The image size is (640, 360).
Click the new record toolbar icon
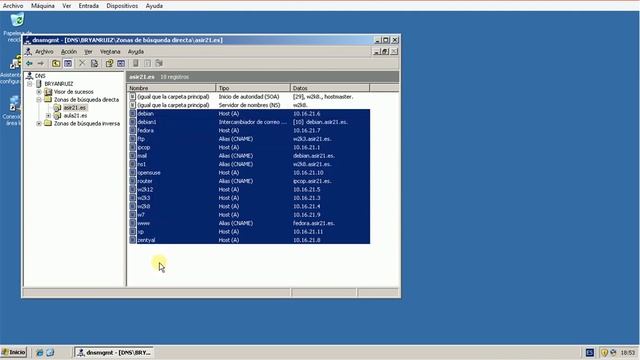click(147, 63)
